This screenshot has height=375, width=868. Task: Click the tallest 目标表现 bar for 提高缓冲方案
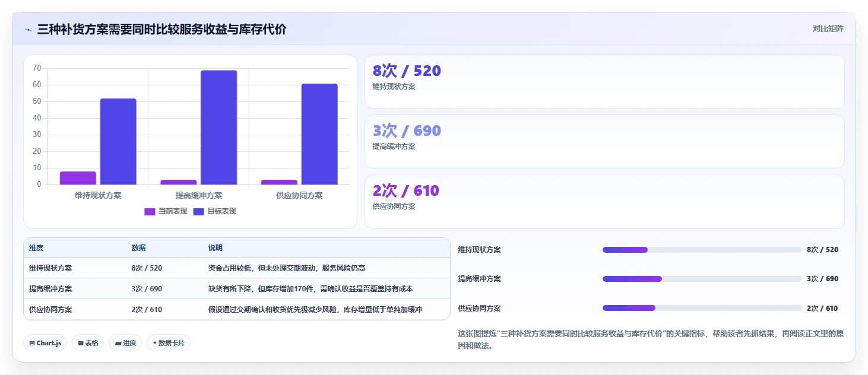pos(218,128)
